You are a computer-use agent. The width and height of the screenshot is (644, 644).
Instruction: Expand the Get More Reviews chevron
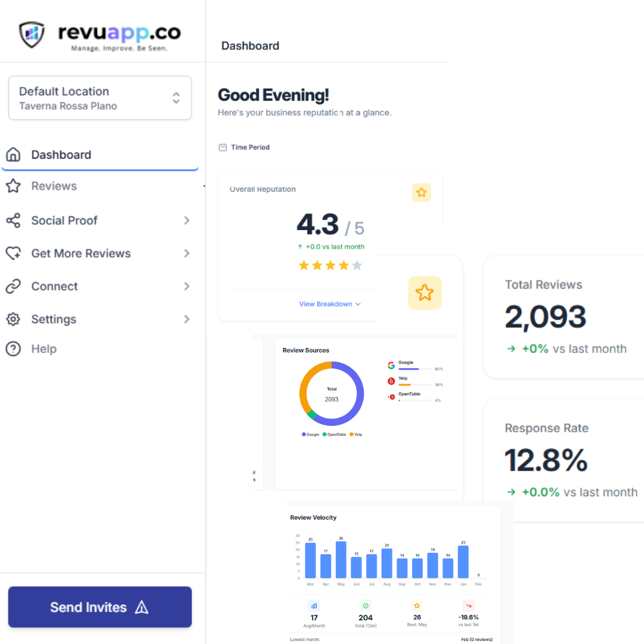click(x=187, y=253)
